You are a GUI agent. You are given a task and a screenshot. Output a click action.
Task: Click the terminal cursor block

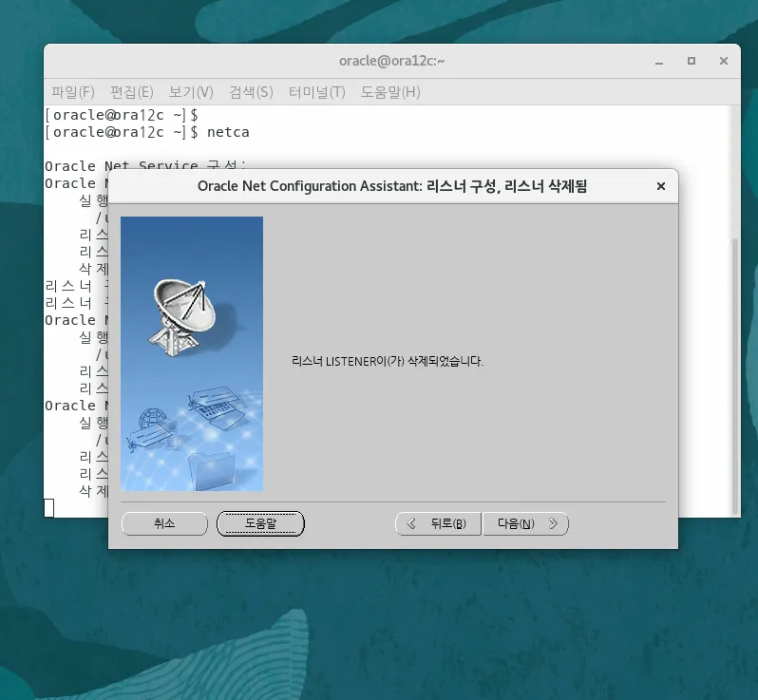point(48,507)
